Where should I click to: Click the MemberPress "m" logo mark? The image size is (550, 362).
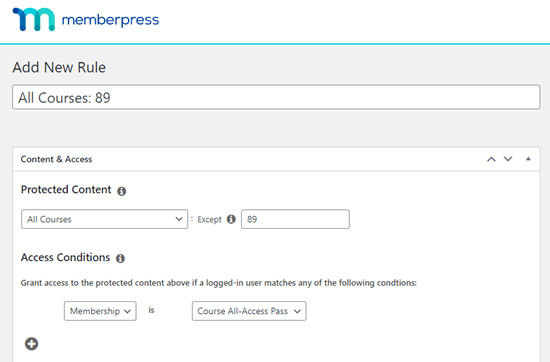coord(34,19)
